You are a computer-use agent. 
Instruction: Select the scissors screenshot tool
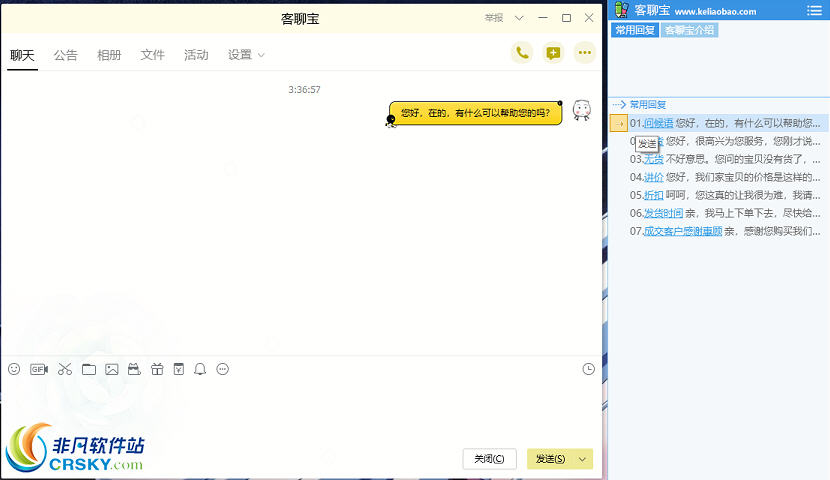pos(65,369)
